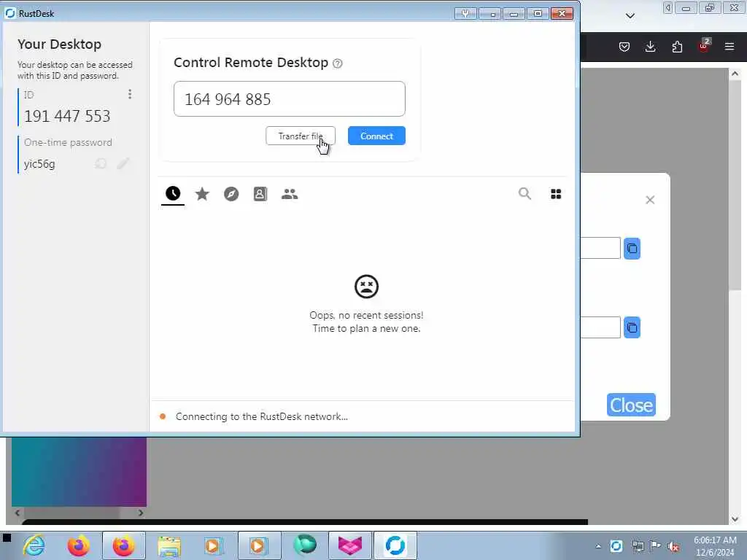Click your desktop ID 191 447 553

point(67,116)
